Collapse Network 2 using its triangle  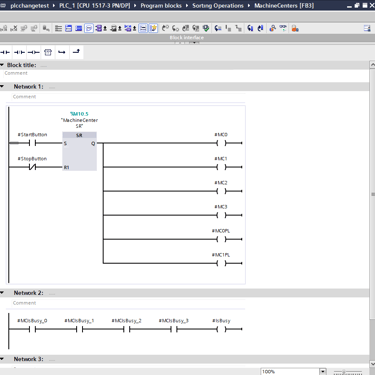(x=2, y=293)
